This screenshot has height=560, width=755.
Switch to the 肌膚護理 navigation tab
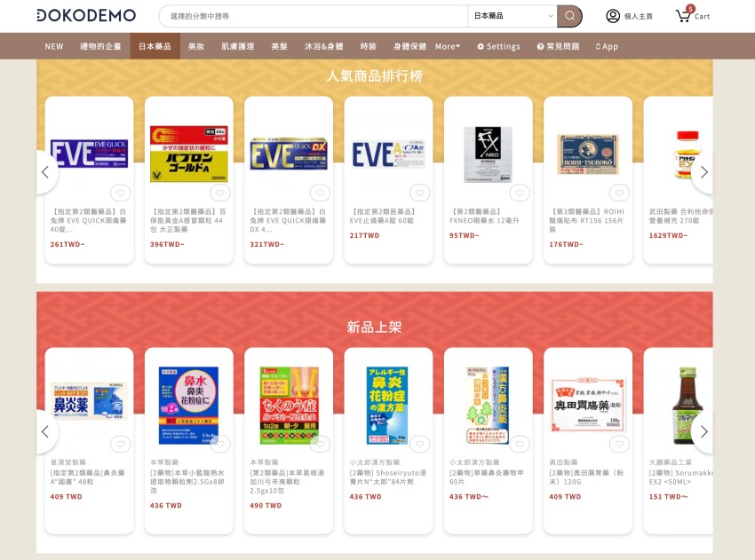click(x=238, y=47)
